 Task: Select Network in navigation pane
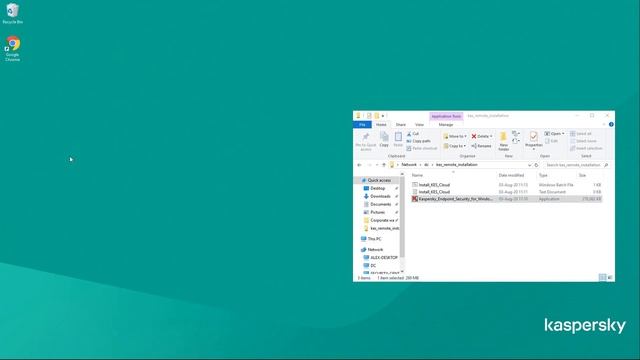point(372,249)
